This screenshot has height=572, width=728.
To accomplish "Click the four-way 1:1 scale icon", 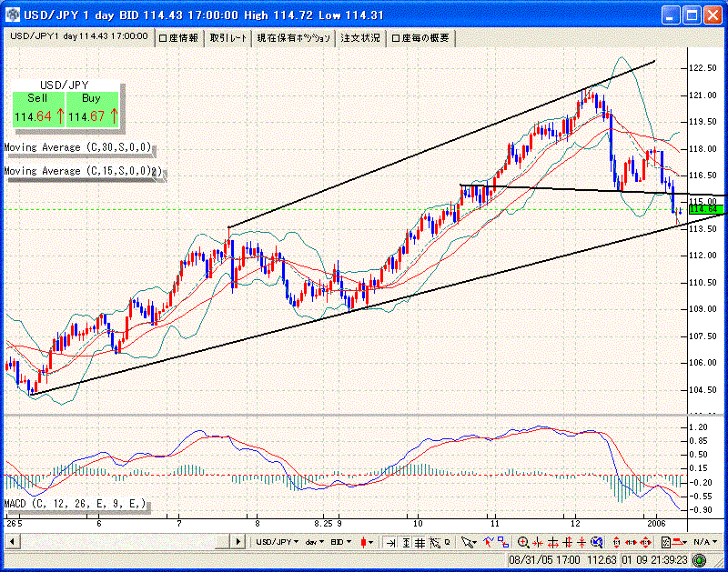I will 646,542.
